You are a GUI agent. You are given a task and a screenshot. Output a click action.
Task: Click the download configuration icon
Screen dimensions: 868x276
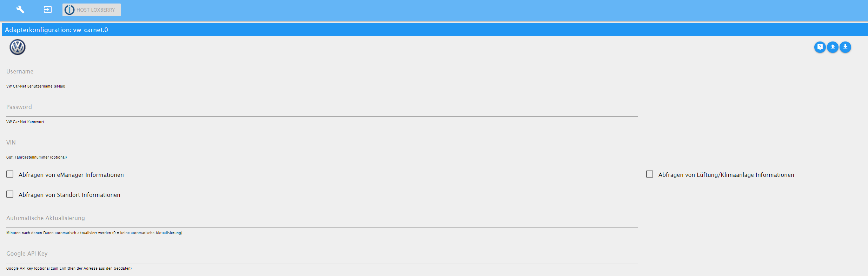(x=845, y=47)
